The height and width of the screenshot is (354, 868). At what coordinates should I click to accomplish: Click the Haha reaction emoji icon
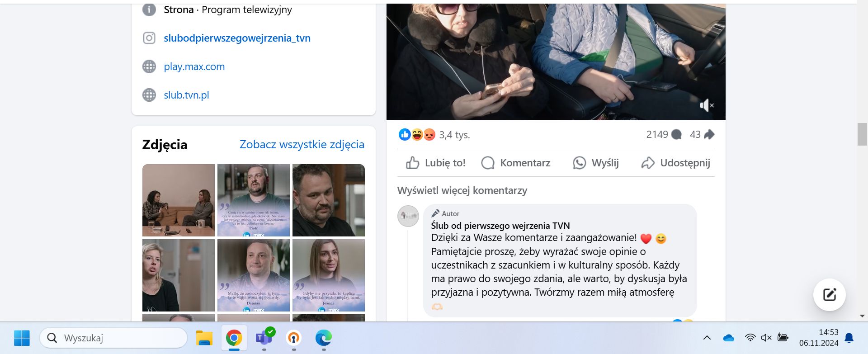click(x=417, y=134)
